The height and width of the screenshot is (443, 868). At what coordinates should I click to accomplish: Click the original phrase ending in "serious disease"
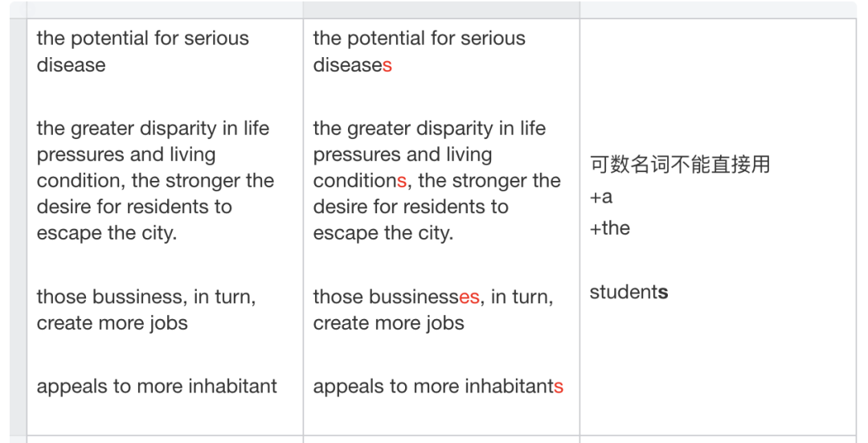142,51
